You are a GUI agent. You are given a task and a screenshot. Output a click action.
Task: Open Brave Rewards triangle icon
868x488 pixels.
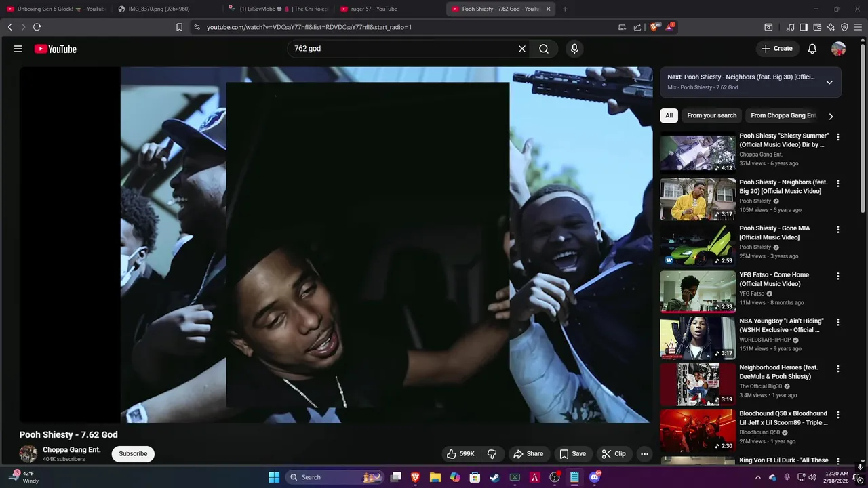click(x=670, y=27)
